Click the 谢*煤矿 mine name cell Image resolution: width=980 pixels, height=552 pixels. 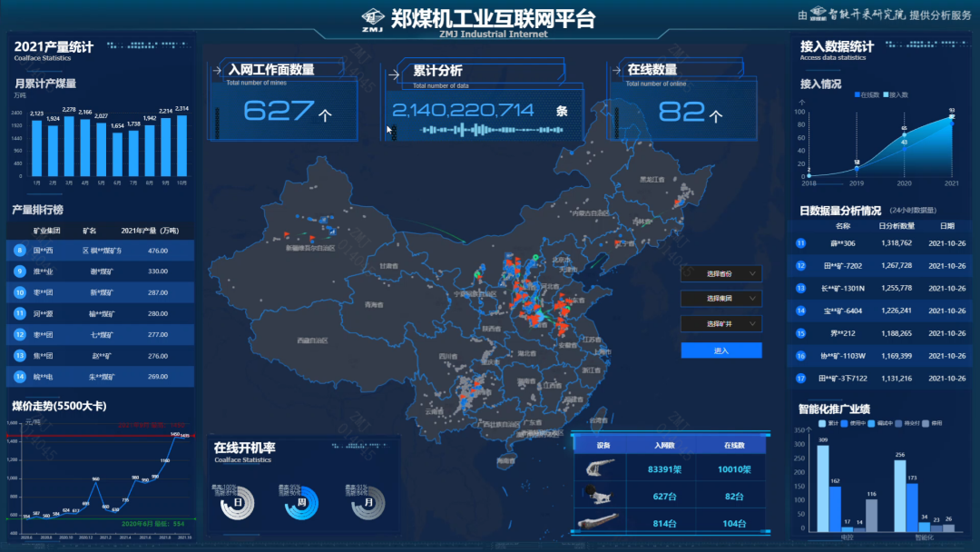[x=102, y=271]
